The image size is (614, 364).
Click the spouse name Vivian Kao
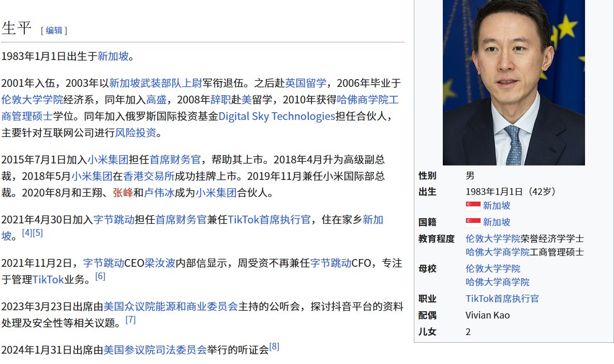[487, 315]
